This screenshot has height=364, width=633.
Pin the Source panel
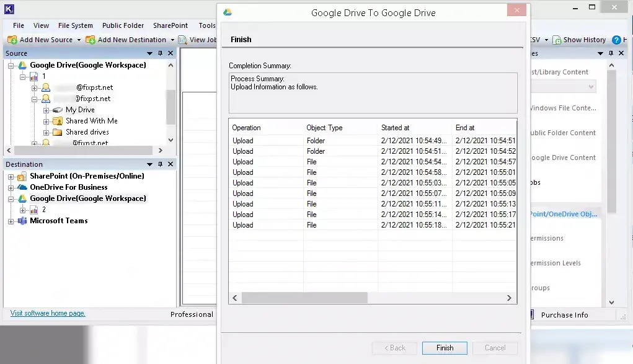pyautogui.click(x=161, y=53)
